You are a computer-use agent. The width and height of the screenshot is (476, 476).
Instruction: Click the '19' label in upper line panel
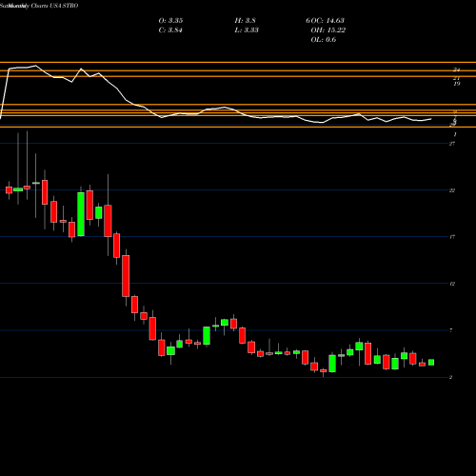[x=457, y=84]
